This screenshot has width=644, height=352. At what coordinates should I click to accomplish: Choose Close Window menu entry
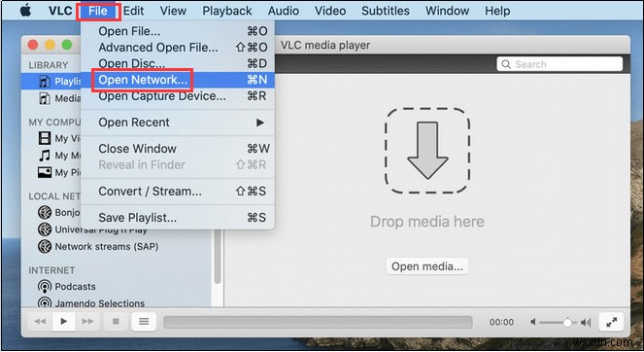point(178,149)
